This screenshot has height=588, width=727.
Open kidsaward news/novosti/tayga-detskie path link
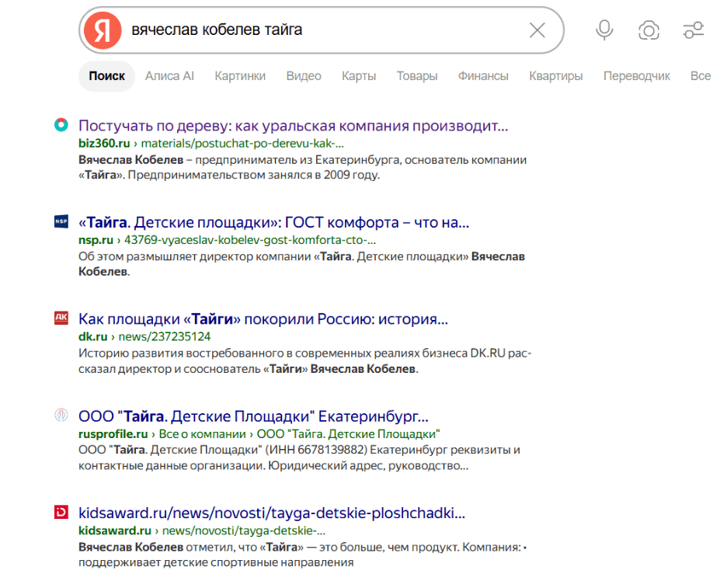244,531
